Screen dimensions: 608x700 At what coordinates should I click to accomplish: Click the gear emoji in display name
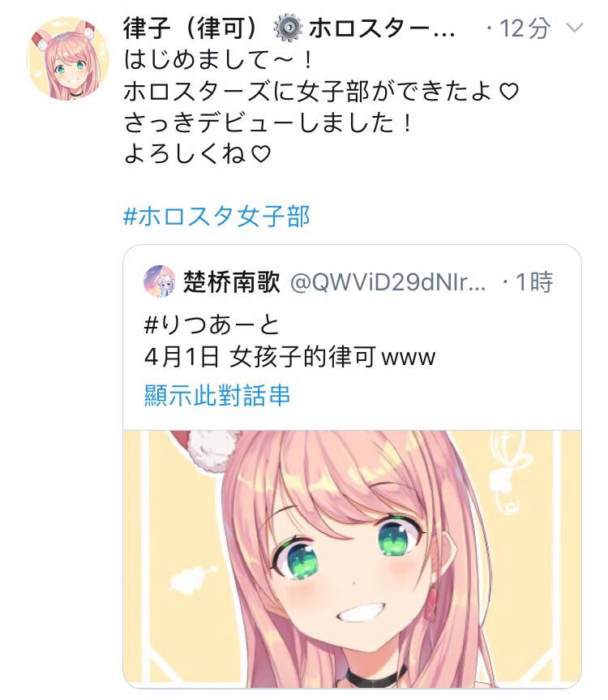[288, 28]
